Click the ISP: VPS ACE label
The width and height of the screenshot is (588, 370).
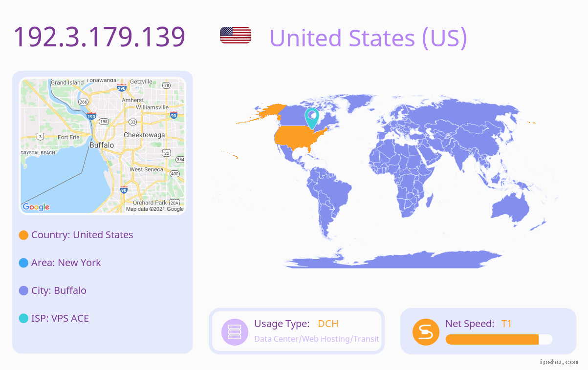[x=60, y=318]
